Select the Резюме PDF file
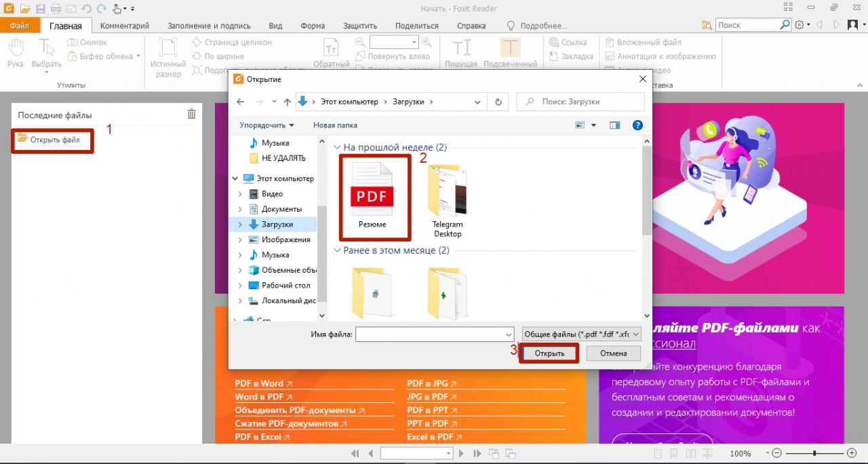The height and width of the screenshot is (464, 868). click(x=372, y=197)
